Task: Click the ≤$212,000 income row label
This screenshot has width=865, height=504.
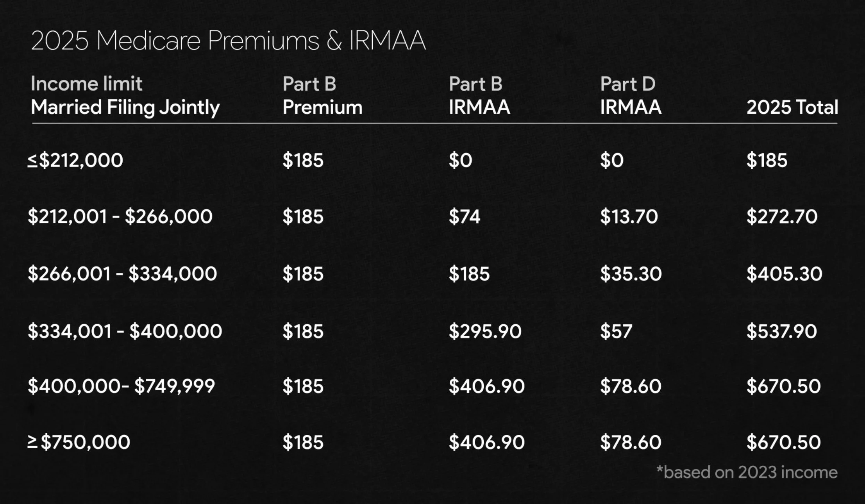Action: click(x=75, y=161)
